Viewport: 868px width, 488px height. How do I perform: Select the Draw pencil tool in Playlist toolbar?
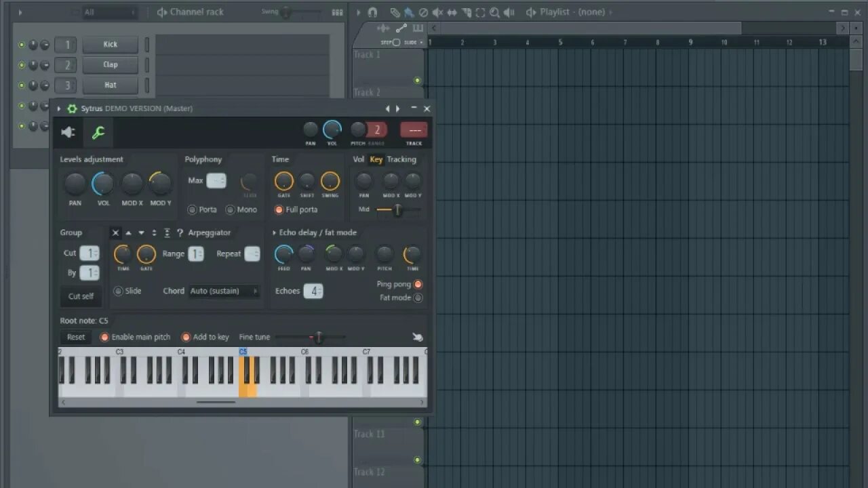395,12
